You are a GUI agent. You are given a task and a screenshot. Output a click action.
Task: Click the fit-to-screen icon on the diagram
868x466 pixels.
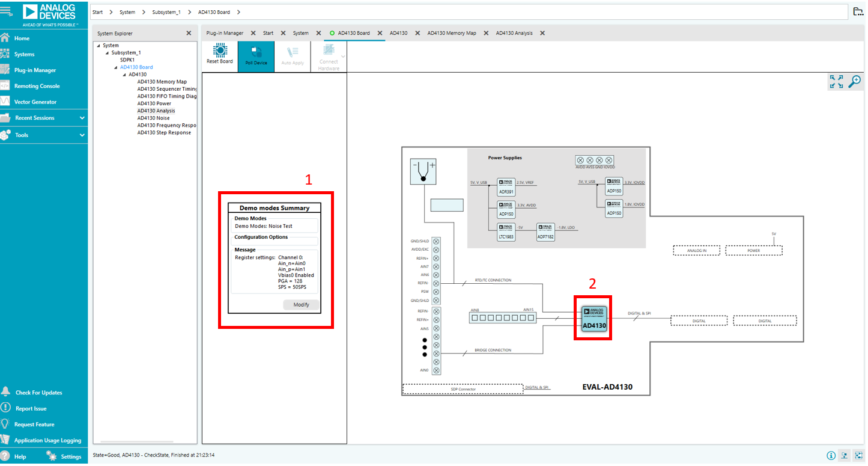click(x=836, y=82)
